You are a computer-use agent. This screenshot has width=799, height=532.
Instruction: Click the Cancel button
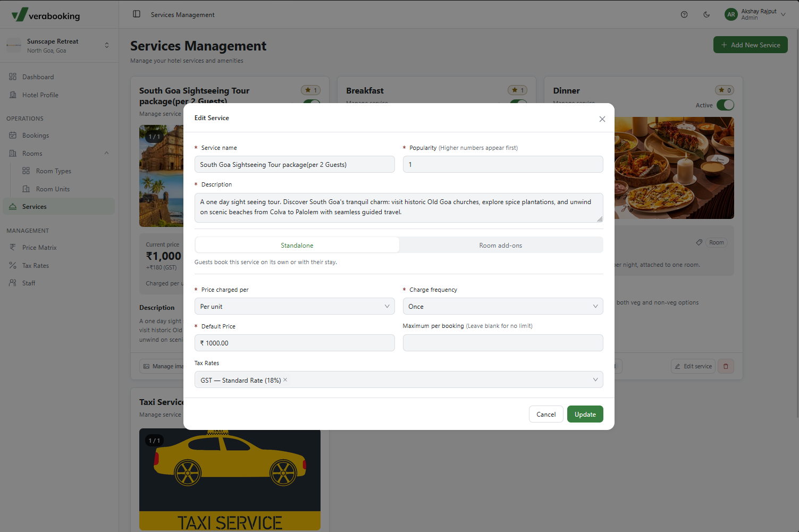546,415
